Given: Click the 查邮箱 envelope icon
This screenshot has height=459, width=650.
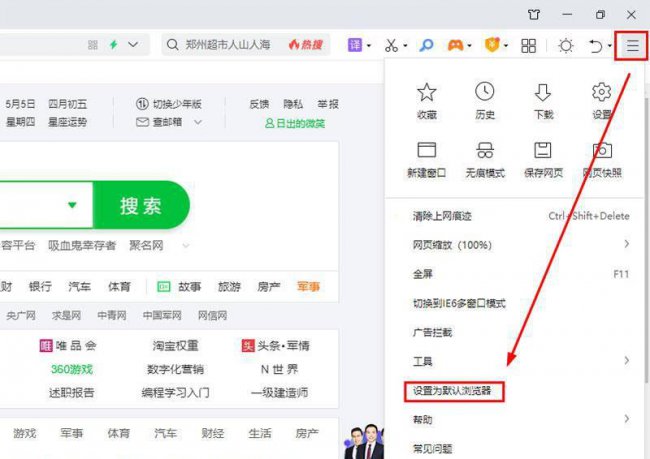Looking at the screenshot, I should click(x=142, y=122).
